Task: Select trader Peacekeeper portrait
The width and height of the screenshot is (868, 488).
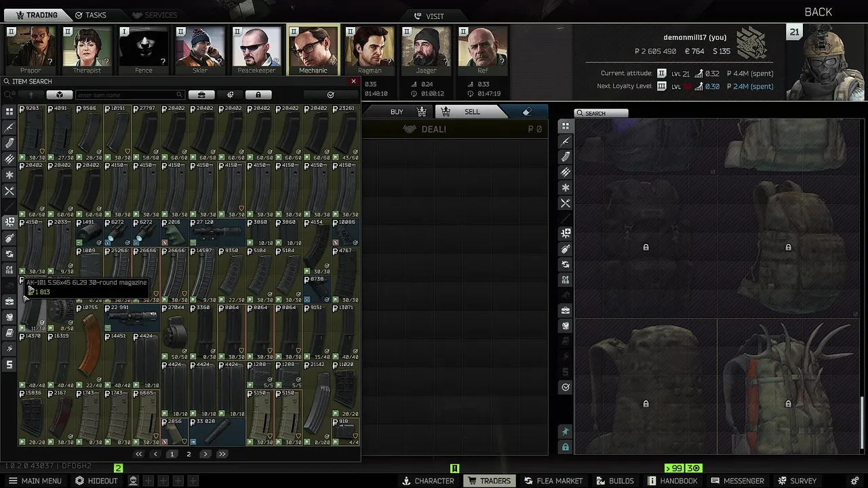Action: [x=256, y=50]
